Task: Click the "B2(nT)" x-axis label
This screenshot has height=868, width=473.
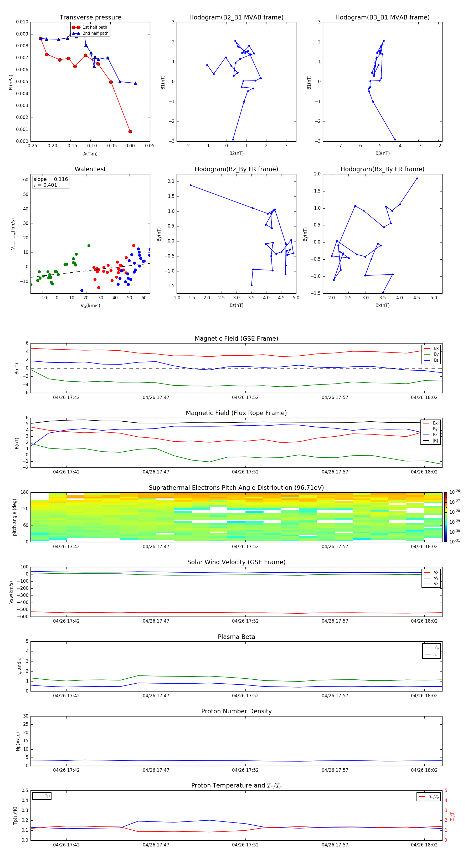Action: coord(236,153)
